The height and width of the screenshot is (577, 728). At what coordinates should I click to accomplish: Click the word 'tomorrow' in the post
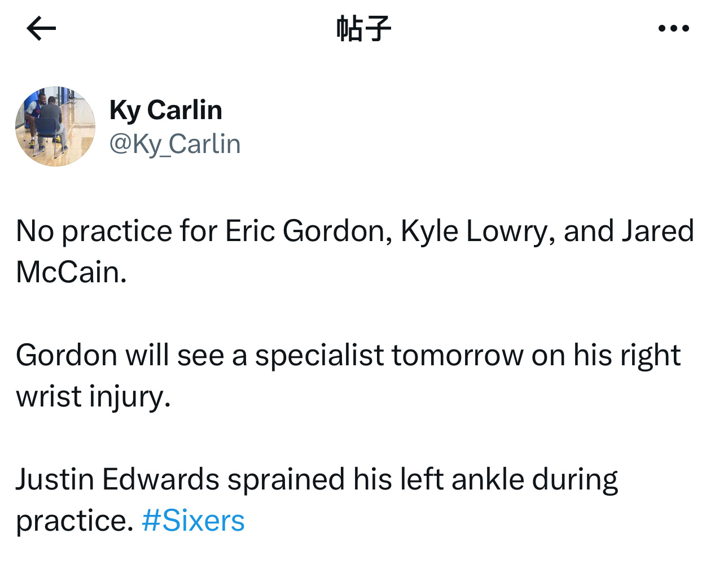tap(458, 355)
